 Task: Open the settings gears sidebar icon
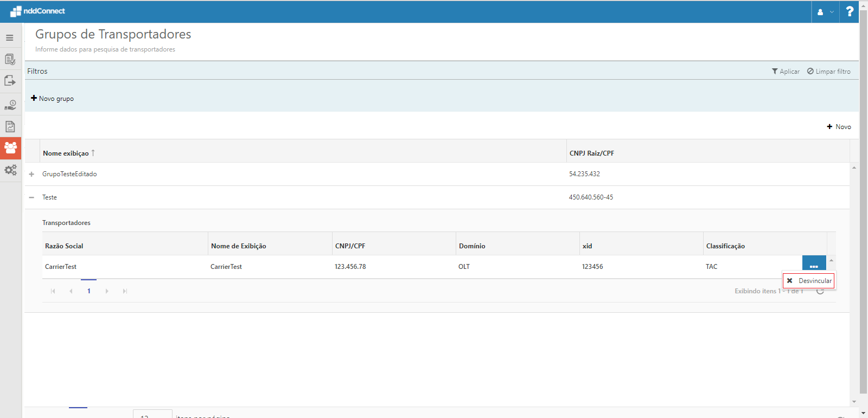pyautogui.click(x=10, y=170)
